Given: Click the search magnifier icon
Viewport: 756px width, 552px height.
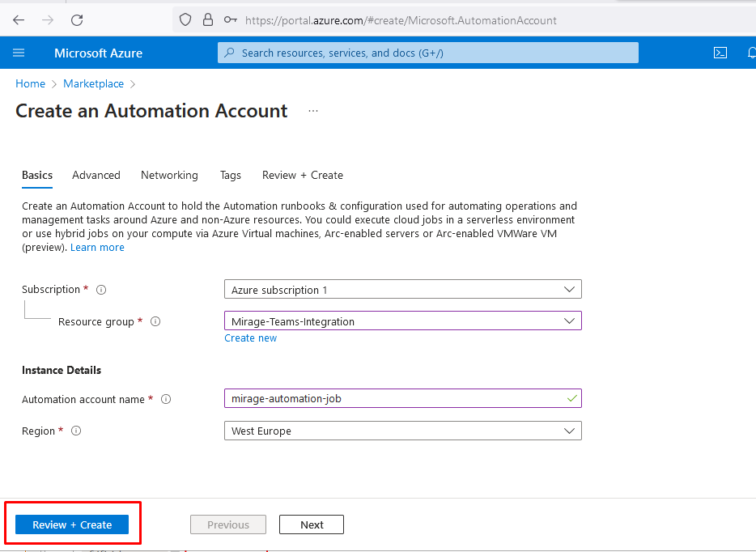Looking at the screenshot, I should pyautogui.click(x=230, y=52).
